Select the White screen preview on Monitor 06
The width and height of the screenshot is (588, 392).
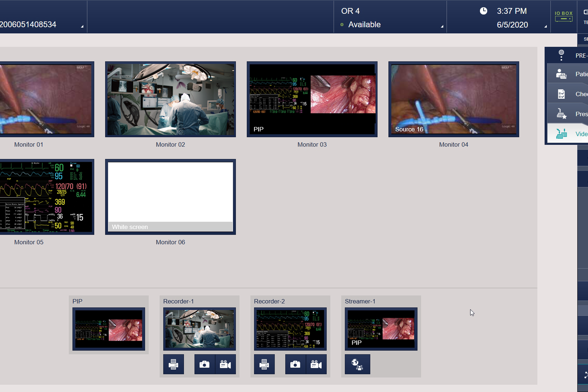(x=170, y=196)
